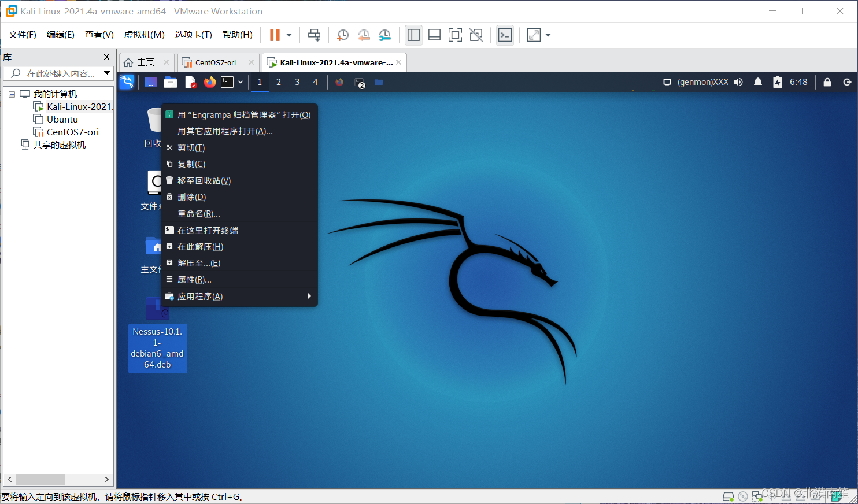Screen dimensions: 858x504
Task: Click the stretch guest display icon
Action: click(534, 35)
